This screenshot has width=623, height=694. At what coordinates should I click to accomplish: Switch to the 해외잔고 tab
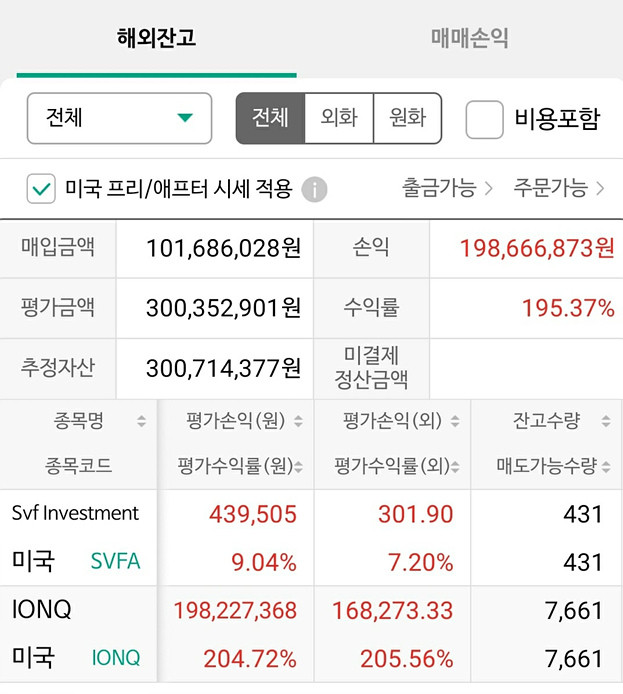156,38
